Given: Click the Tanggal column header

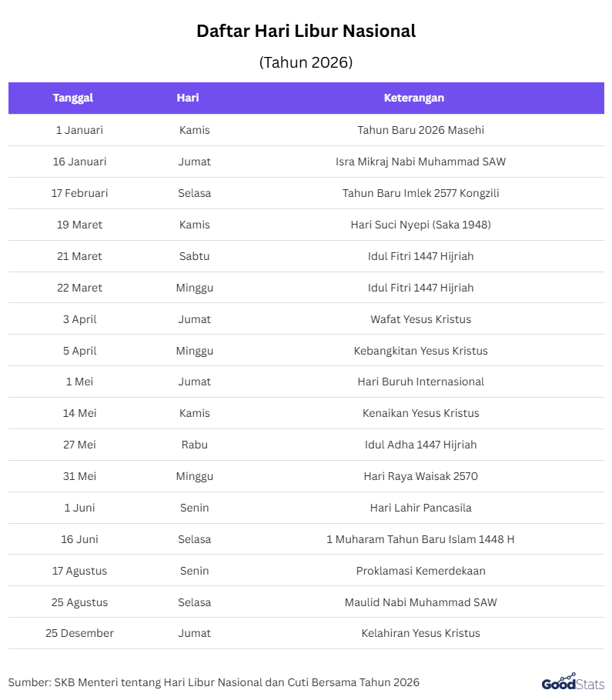Looking at the screenshot, I should [x=73, y=98].
